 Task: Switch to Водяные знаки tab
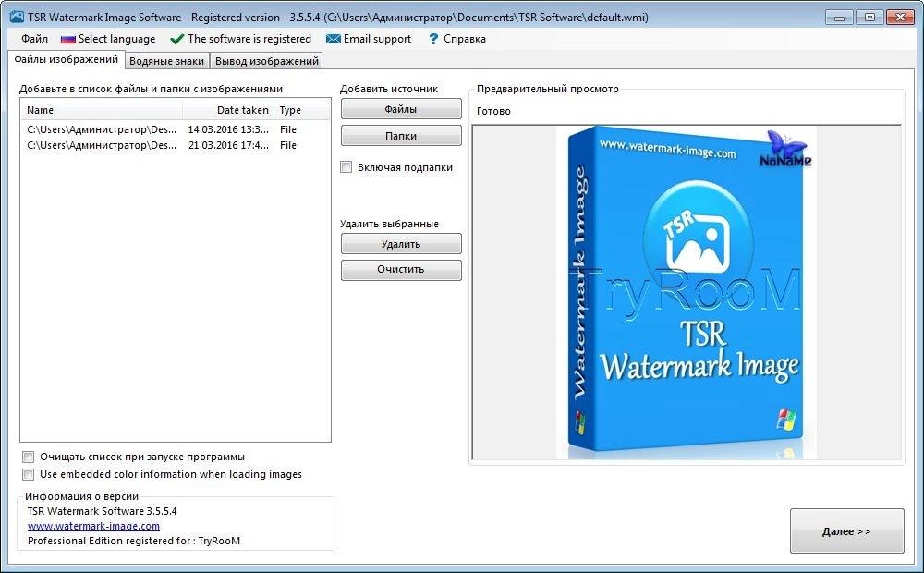click(x=166, y=61)
